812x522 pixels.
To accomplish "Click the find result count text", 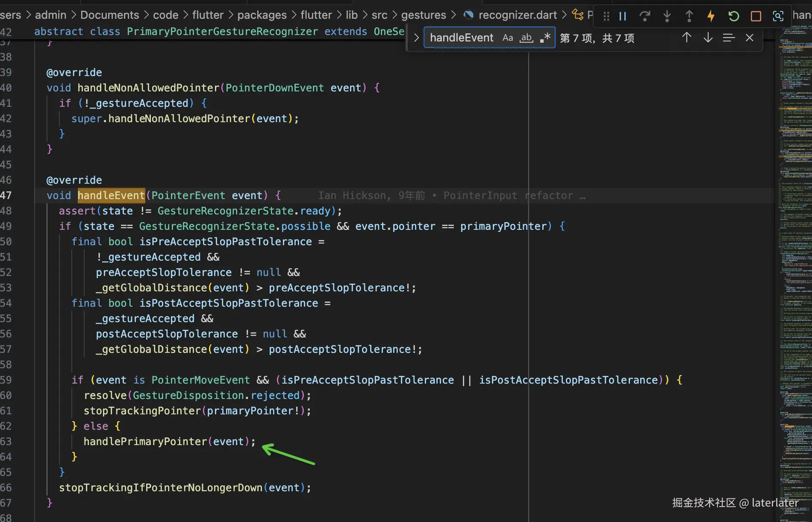I will pyautogui.click(x=597, y=38).
